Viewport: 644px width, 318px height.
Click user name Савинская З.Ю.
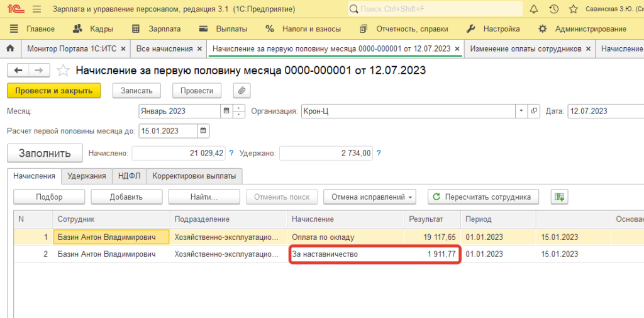(x=614, y=9)
